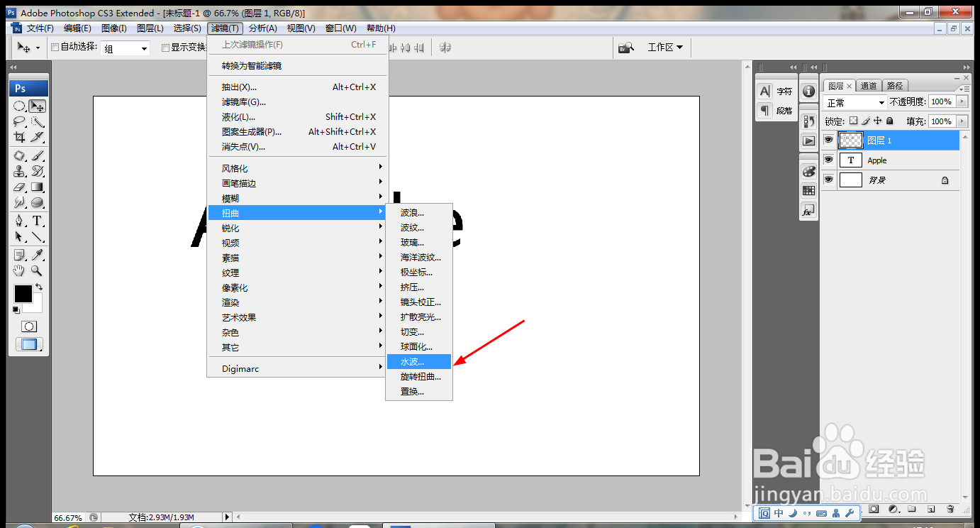Select the Lasso tool
Viewport: 980px width, 528px height.
[x=20, y=121]
